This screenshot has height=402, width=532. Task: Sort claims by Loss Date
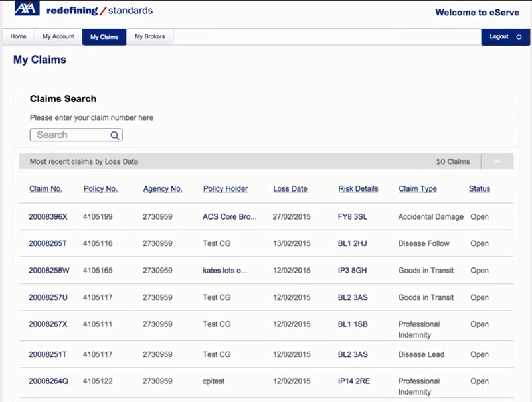pos(290,188)
